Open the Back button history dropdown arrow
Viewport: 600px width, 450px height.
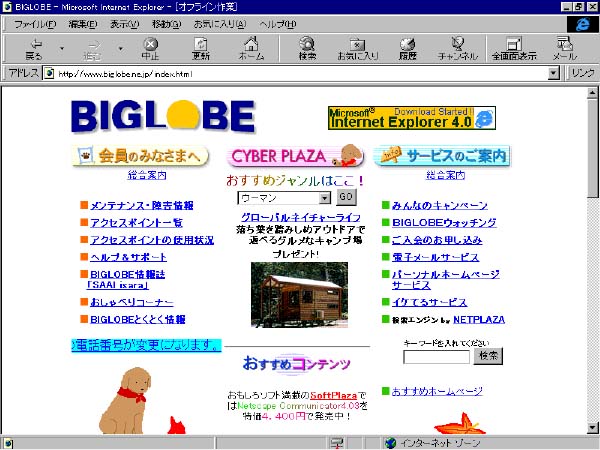point(62,49)
